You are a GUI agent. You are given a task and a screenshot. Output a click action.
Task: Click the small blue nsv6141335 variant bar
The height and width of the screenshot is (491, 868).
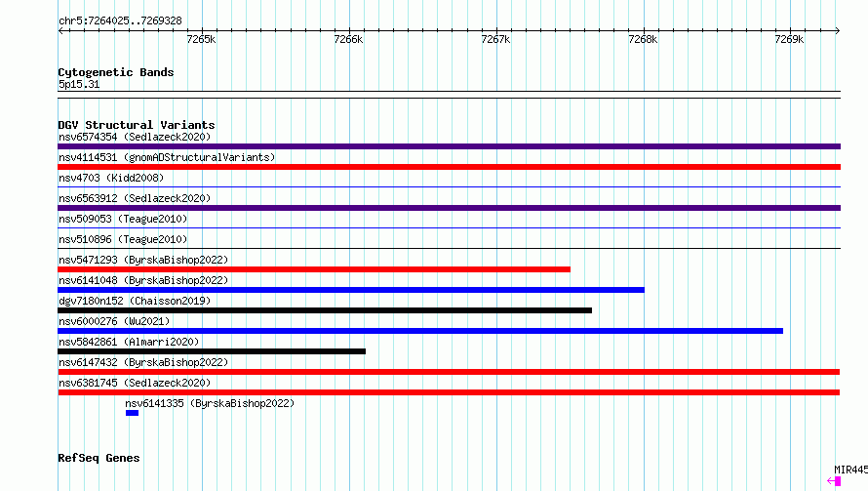[x=132, y=413]
